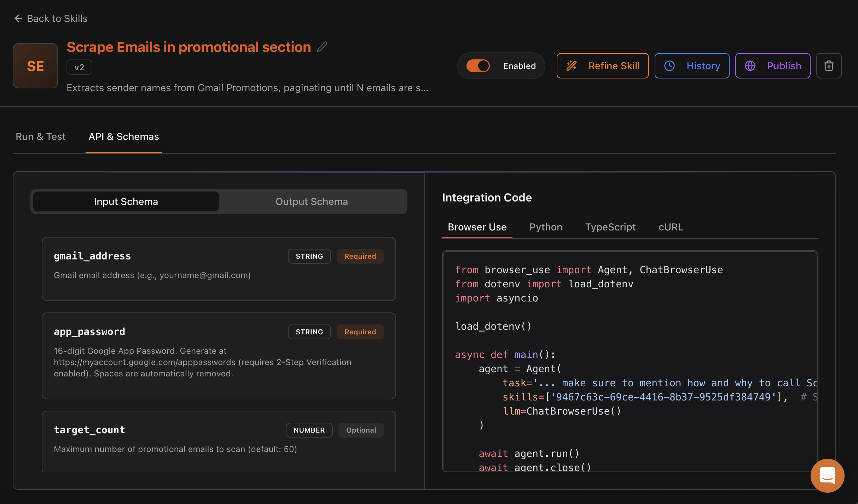This screenshot has height=504, width=858.
Task: Toggle the Enabled switch off
Action: click(x=478, y=66)
